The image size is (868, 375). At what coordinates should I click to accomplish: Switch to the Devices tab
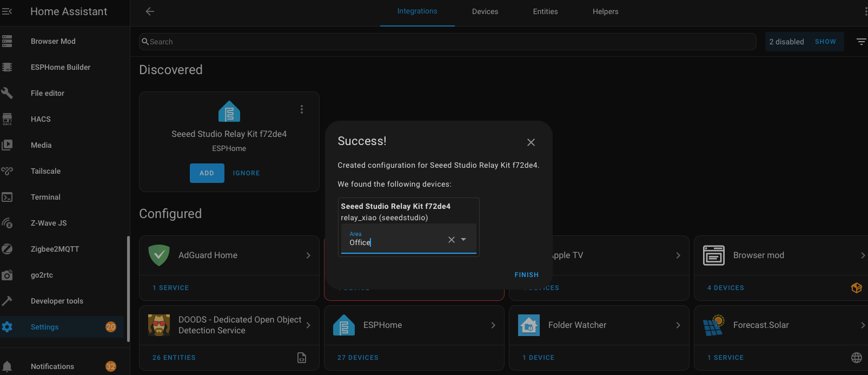[x=485, y=11]
